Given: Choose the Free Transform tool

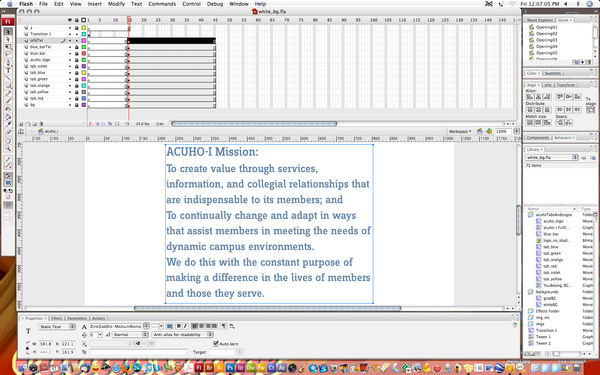Looking at the screenshot, I should click(x=8, y=47).
